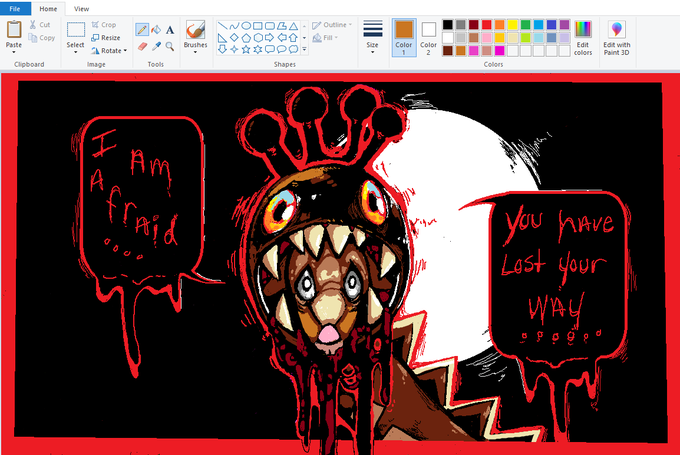
Task: Choose the Oval shape
Action: point(246,26)
